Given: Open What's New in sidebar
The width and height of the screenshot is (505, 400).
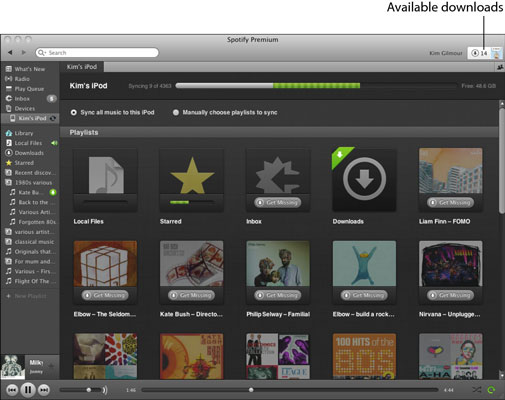Looking at the screenshot, I should [29, 69].
